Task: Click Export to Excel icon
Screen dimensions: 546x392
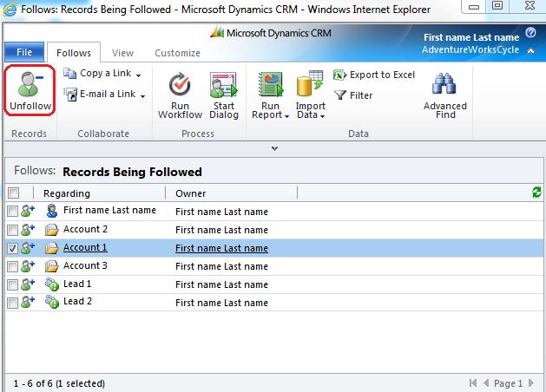Action: (x=340, y=75)
